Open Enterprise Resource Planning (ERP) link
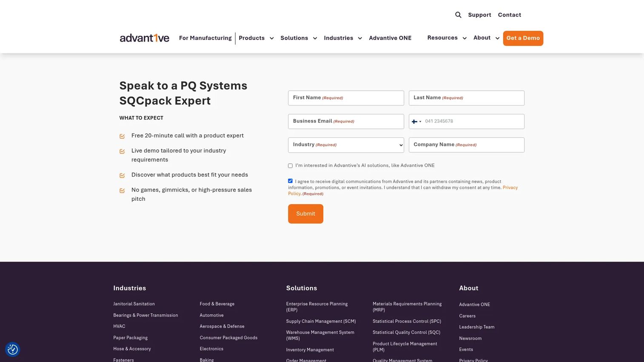This screenshot has height=362, width=644. 317,307
